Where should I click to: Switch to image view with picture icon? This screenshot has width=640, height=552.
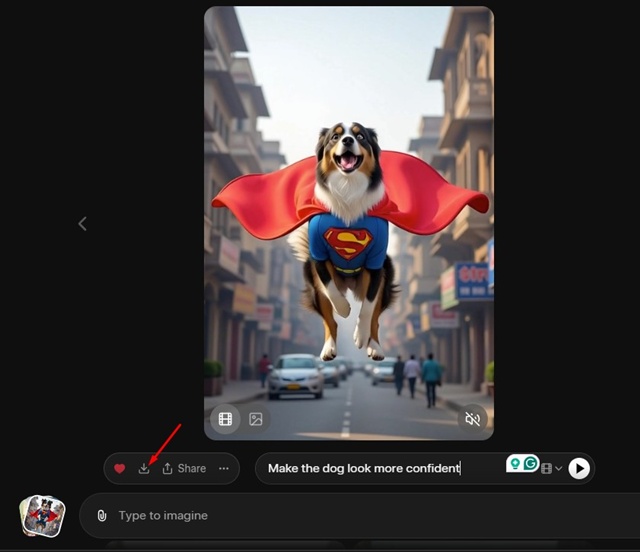256,419
